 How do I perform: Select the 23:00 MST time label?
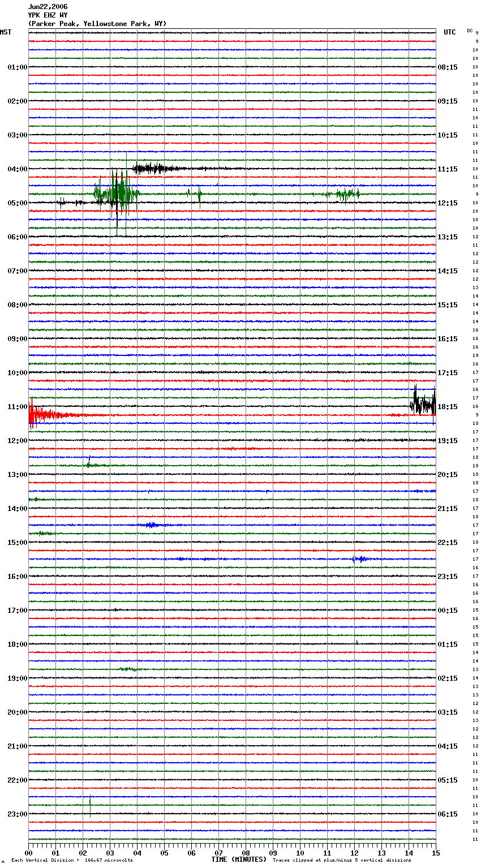(18, 814)
